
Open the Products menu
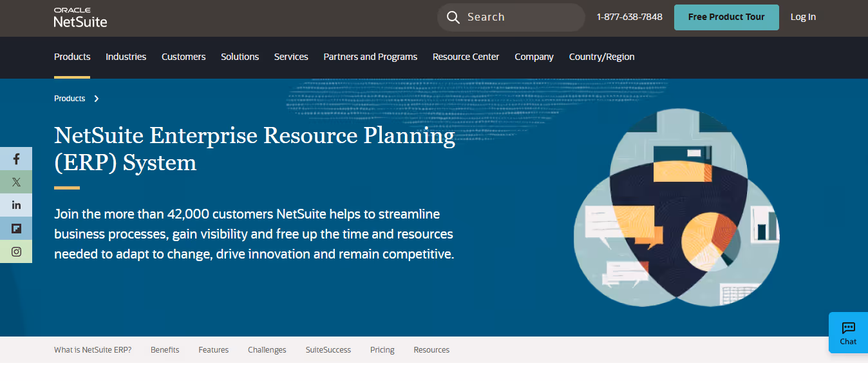click(72, 57)
